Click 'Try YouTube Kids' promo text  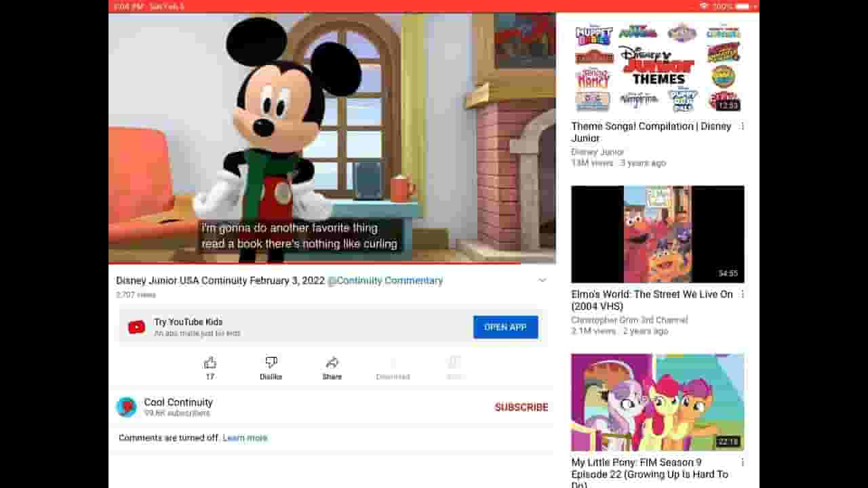click(x=188, y=322)
